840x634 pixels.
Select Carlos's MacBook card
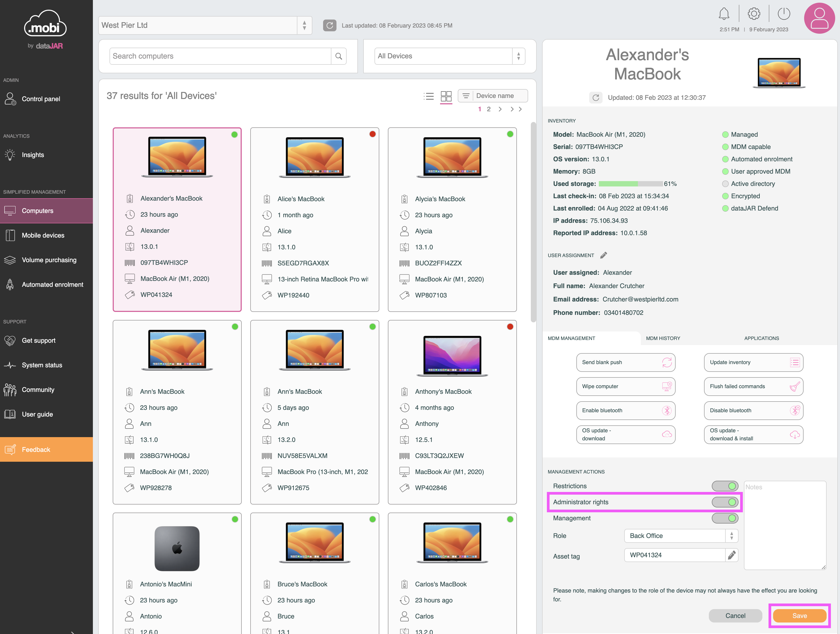pyautogui.click(x=452, y=574)
